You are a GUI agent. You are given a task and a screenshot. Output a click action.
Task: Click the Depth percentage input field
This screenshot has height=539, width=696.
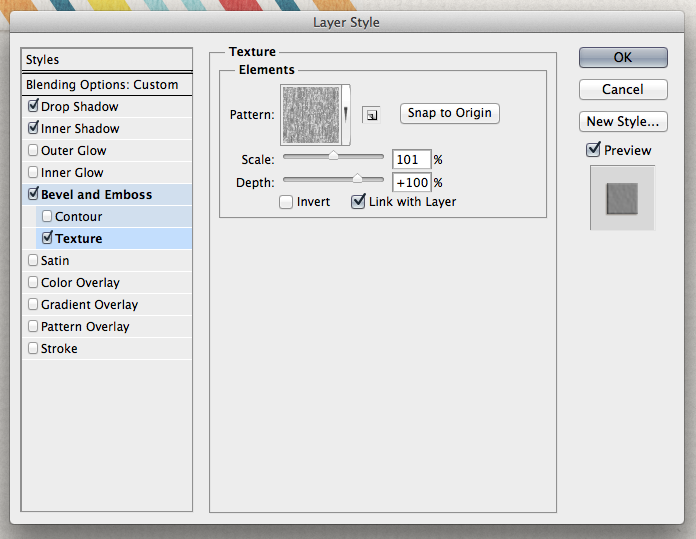411,182
